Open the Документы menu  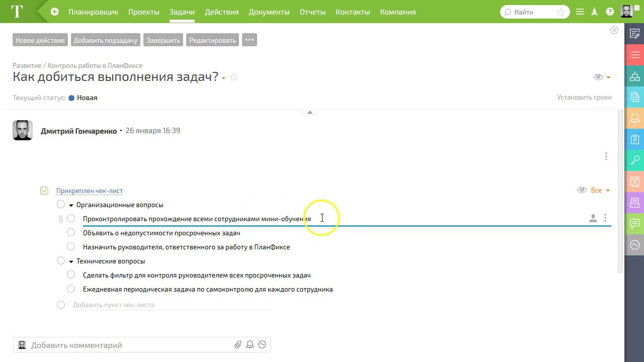pyautogui.click(x=269, y=12)
